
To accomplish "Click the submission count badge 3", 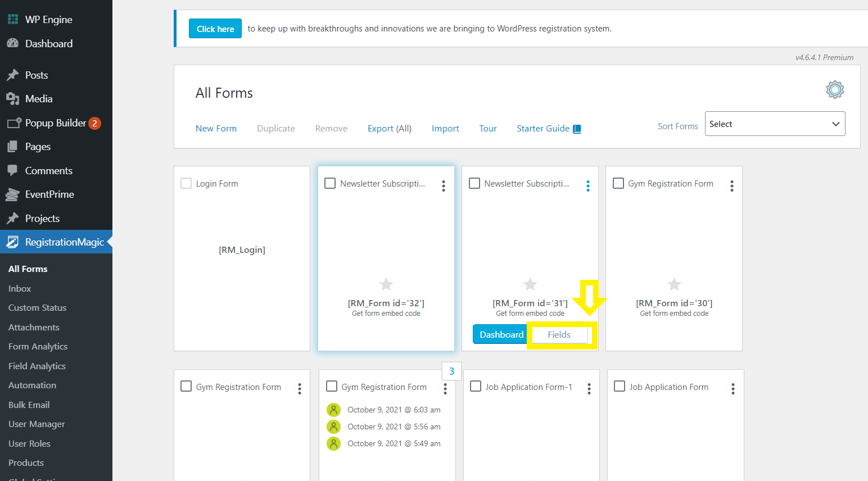I will [452, 371].
